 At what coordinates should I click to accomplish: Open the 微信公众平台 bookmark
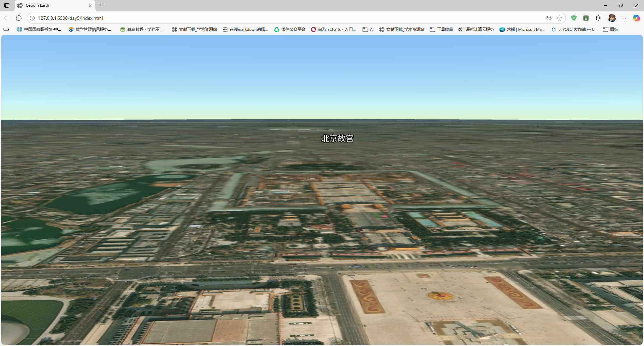coord(290,30)
